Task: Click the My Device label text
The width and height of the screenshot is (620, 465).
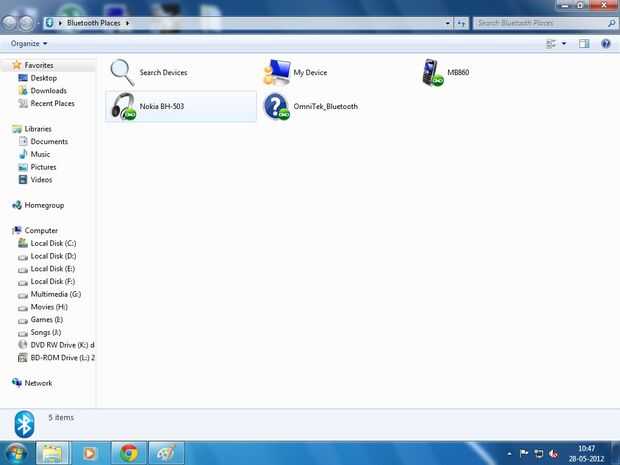Action: pos(310,72)
